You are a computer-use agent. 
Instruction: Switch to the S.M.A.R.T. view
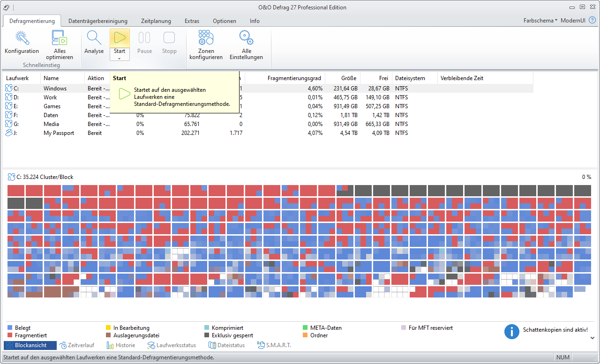point(275,345)
